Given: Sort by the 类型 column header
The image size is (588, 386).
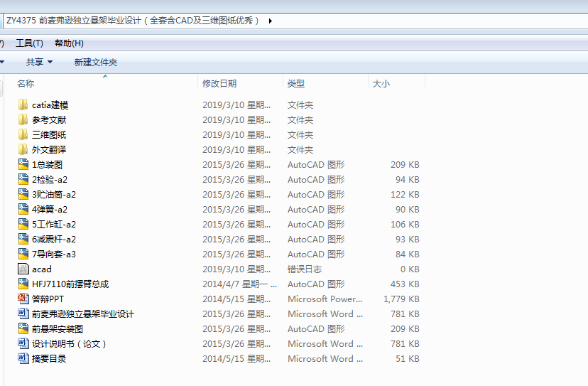Looking at the screenshot, I should point(296,83).
